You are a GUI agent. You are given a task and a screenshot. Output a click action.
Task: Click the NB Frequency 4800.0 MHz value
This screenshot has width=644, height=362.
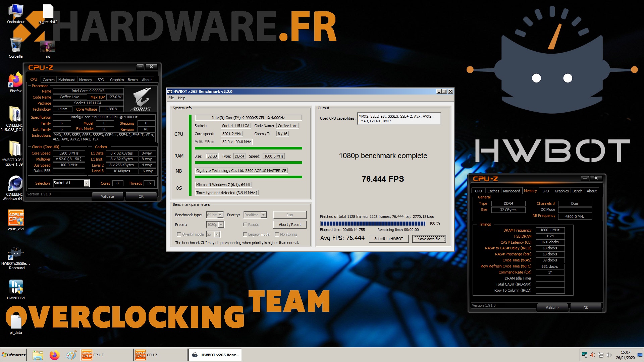[x=575, y=217]
